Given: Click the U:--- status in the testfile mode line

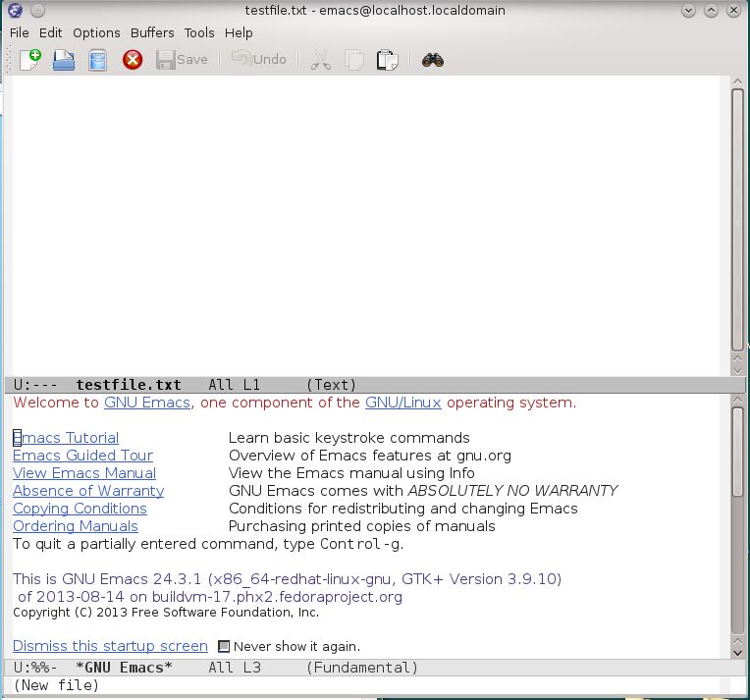Looking at the screenshot, I should tap(35, 385).
